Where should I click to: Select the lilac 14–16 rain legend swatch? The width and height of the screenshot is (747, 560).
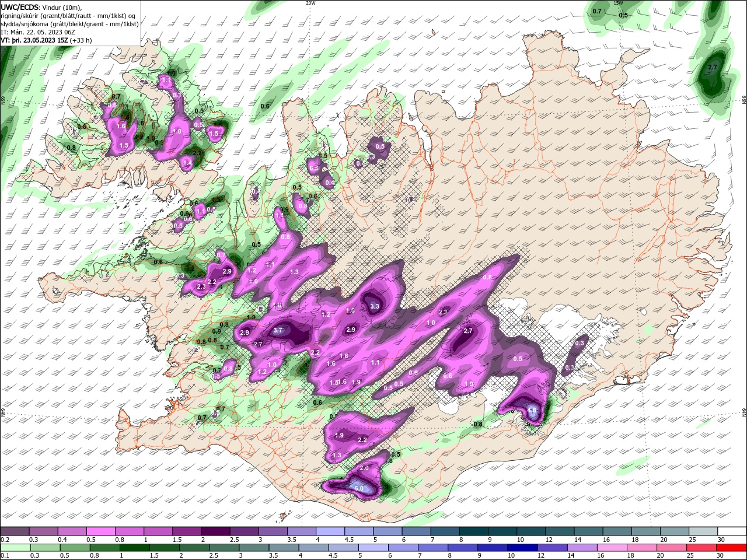click(583, 548)
